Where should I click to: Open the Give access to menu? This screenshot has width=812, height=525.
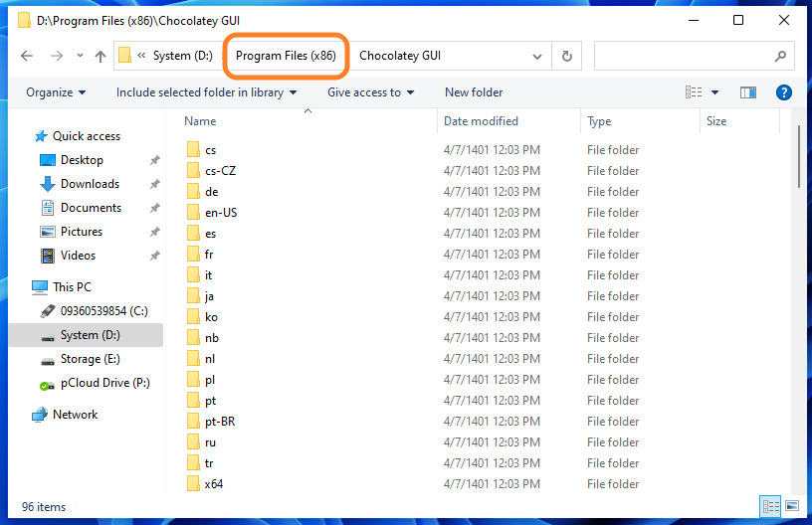[371, 92]
